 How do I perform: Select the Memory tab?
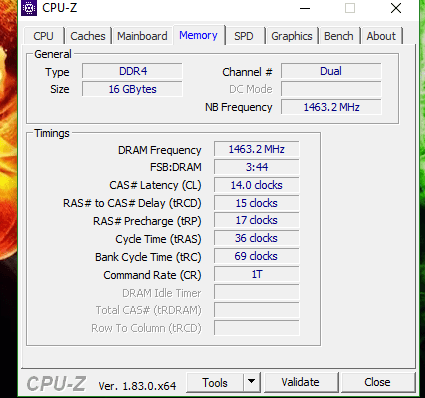coord(198,35)
